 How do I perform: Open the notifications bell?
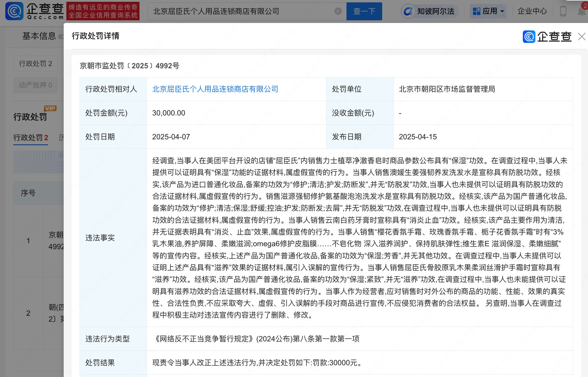pos(582,11)
